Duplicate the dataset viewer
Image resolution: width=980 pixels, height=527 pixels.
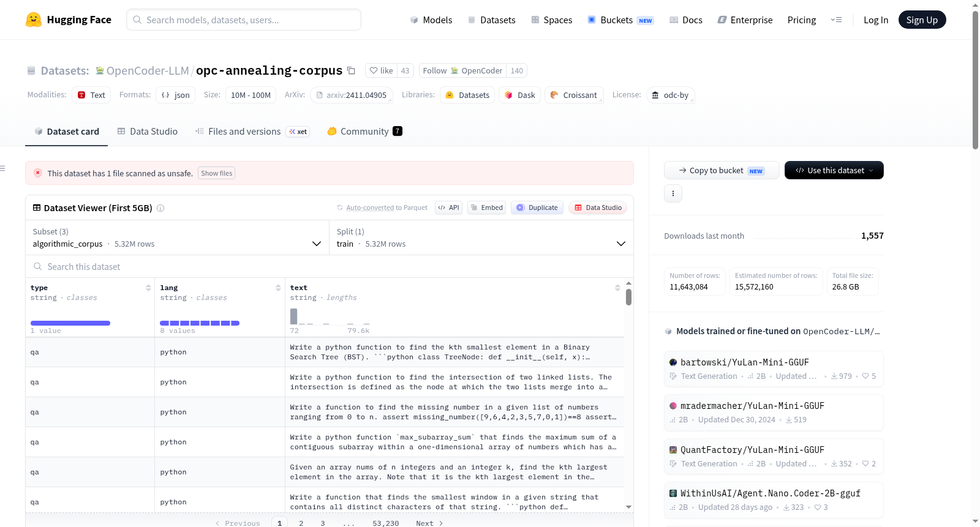tap(537, 207)
